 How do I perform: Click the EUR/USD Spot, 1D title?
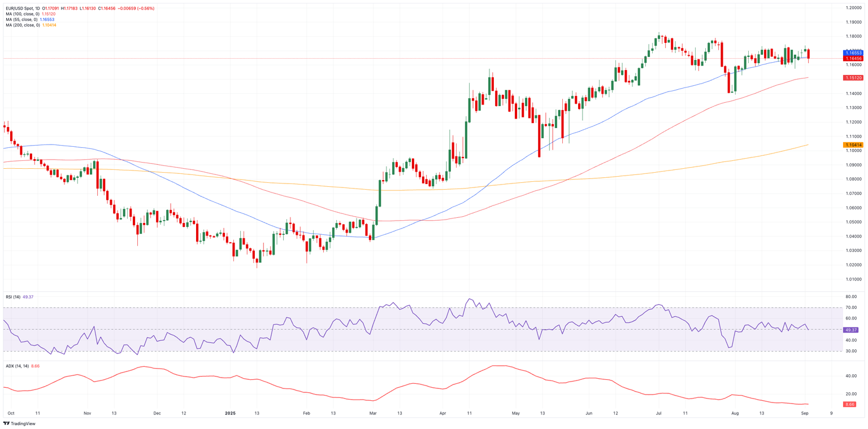(x=23, y=8)
